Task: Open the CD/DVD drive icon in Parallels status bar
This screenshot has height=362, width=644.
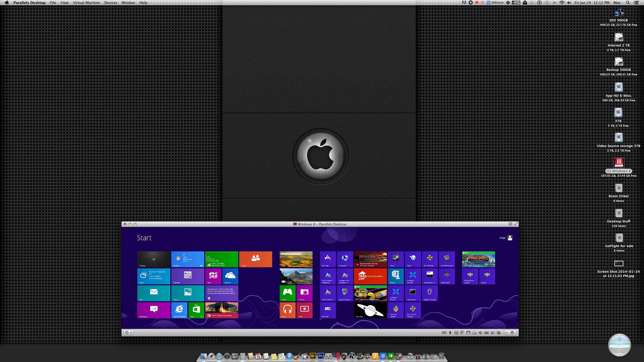Action: click(456, 333)
